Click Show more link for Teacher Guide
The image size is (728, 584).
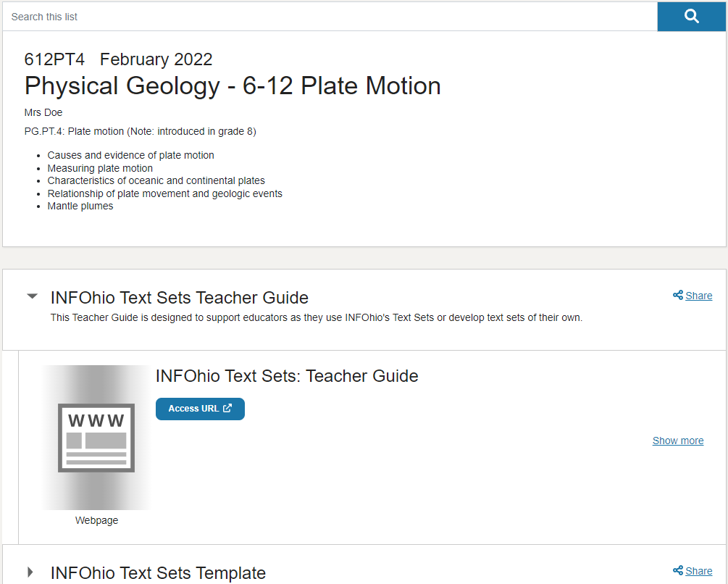coord(678,441)
